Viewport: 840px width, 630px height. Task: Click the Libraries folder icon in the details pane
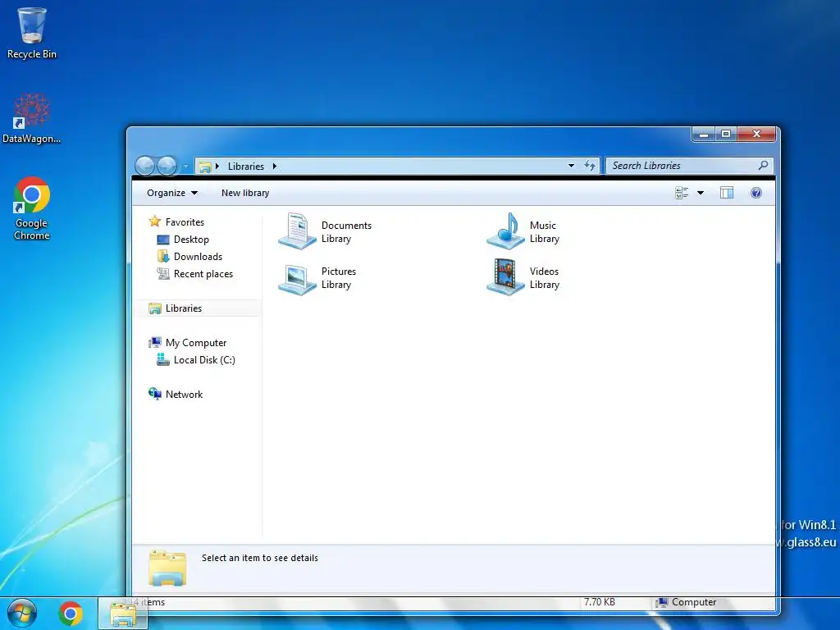[167, 568]
